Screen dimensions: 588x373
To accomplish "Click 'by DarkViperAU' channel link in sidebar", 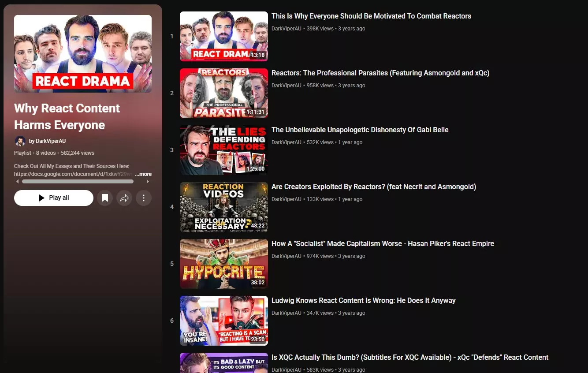I will tap(47, 141).
